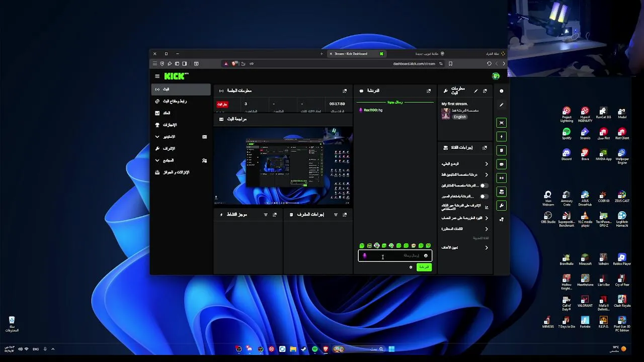Open the Discord desktop shortcut
Image resolution: width=644 pixels, height=362 pixels.
coord(567,155)
